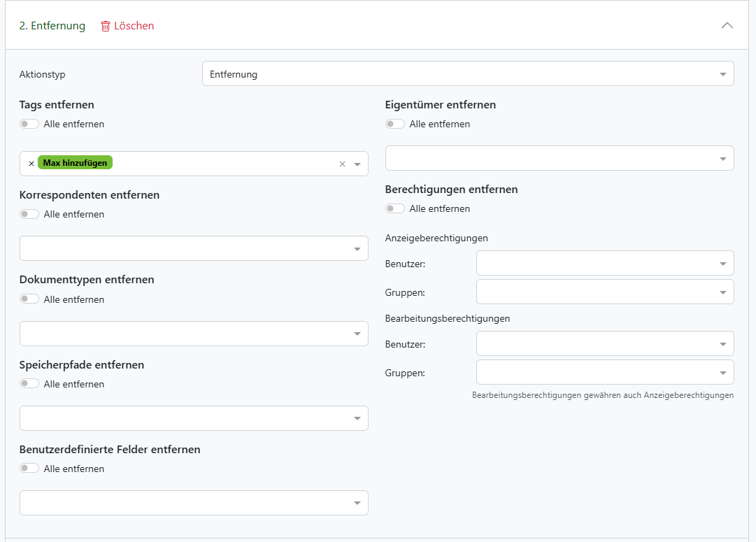Open the Korrespondenten entfernen dropdown
756x542 pixels.
coord(194,248)
